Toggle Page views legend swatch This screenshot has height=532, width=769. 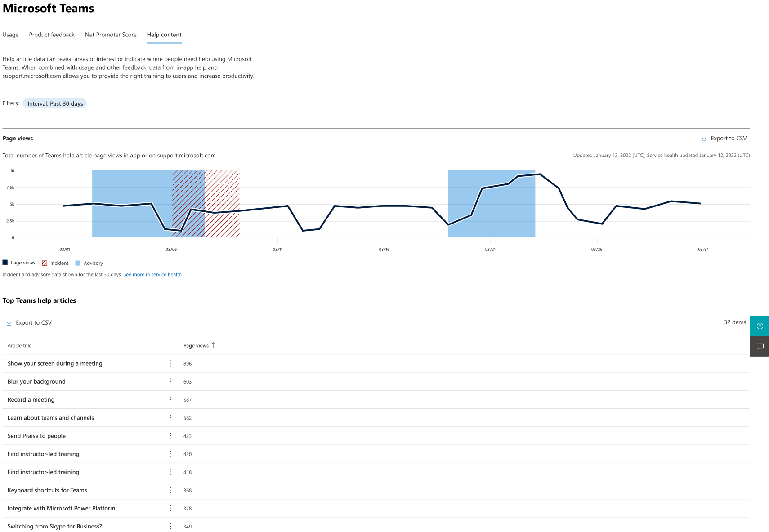[5, 263]
